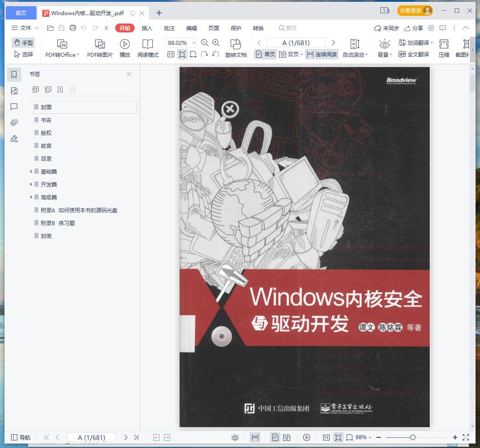Viewport: 480px width, 448px height.
Task: Toggle eye protection mode in status bar
Action: click(x=235, y=437)
